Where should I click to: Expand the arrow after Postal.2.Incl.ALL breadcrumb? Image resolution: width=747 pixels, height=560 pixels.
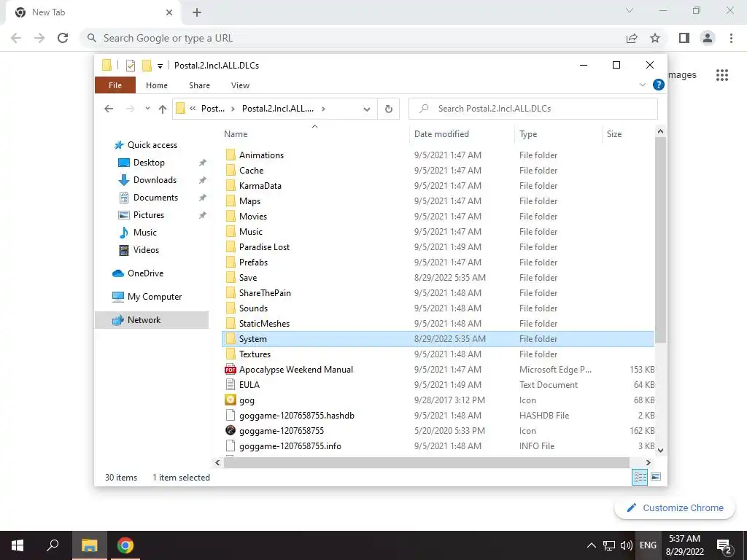323,109
